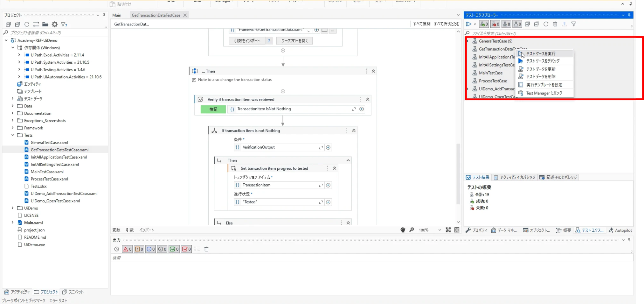
Task: Refresh the Project panel tree
Action: [x=27, y=24]
